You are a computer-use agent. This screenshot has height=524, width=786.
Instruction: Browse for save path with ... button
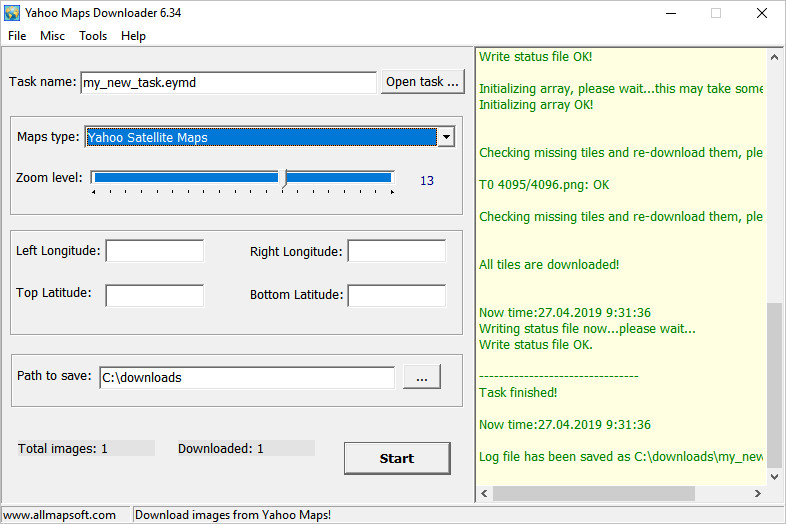pyautogui.click(x=422, y=377)
